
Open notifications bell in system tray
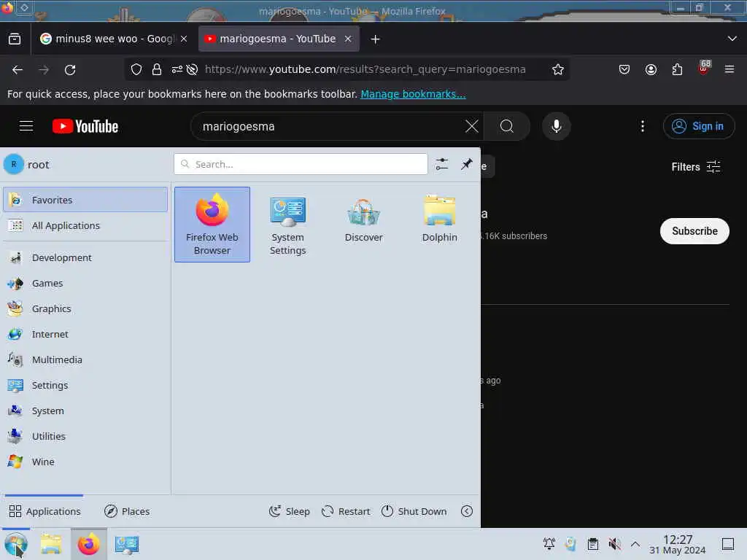coord(549,544)
